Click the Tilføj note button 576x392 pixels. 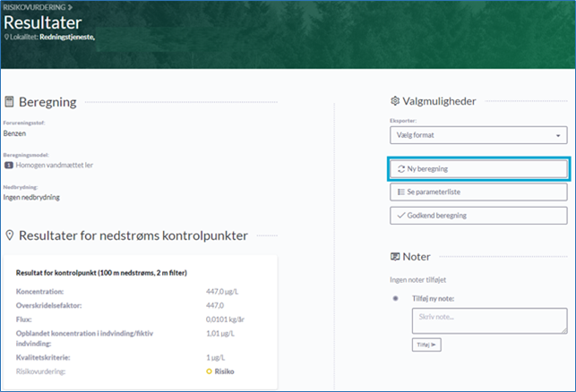[x=426, y=345]
